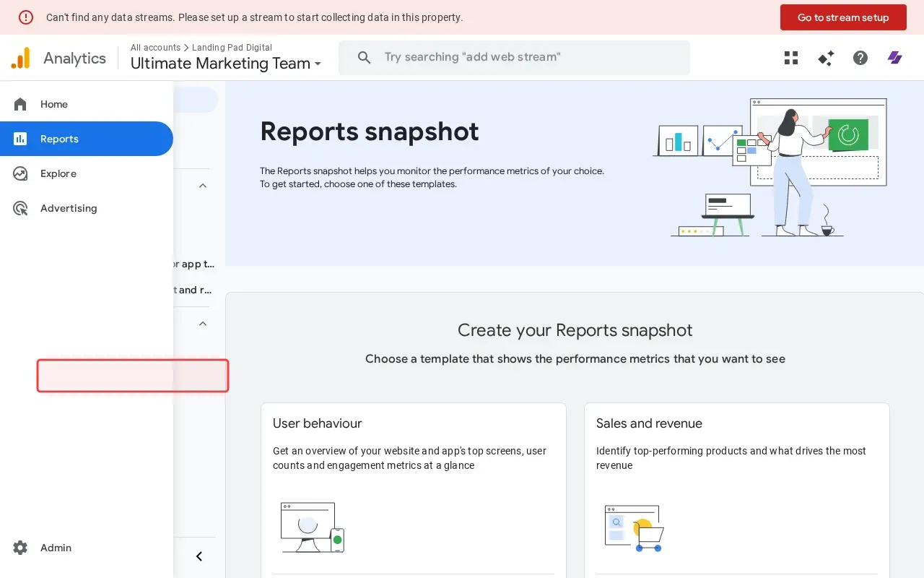Click the Google Tag Manager diagonal icon
The image size is (924, 578).
[x=895, y=58]
